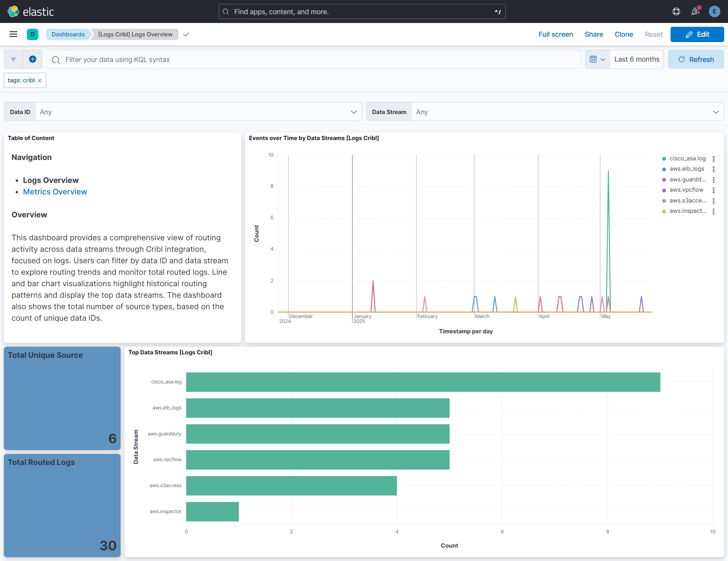Toggle aws.vpcflow series in legend
Screen dimensions: 728x561
point(686,190)
